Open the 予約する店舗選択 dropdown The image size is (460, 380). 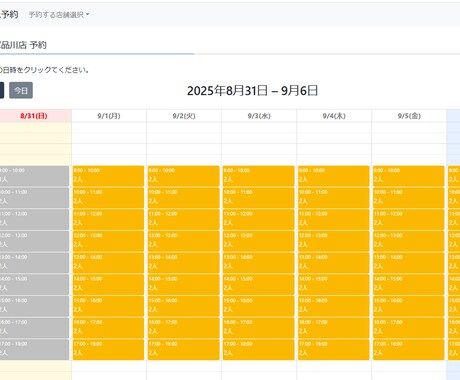[59, 15]
